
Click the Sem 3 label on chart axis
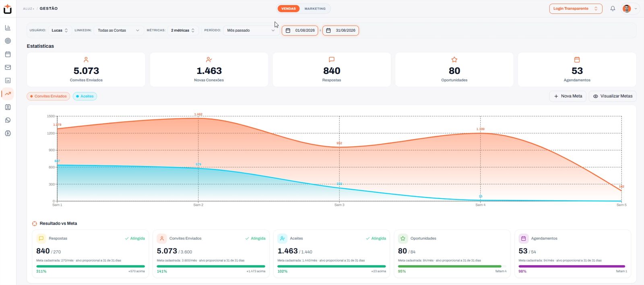[339, 205]
